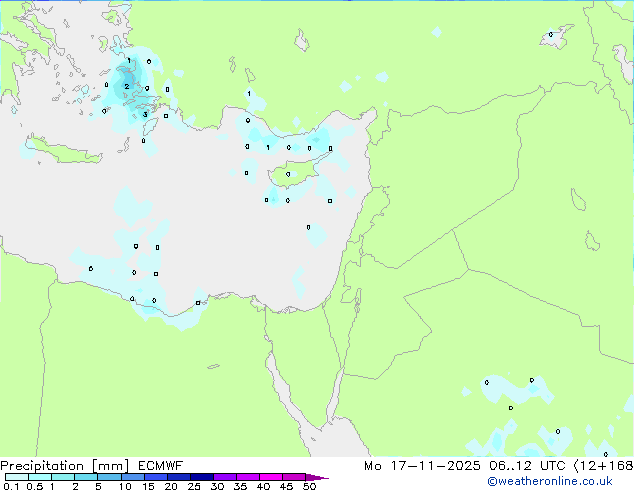Screen dimensions: 634x490
Task: Click the legend label '50'
Action: pos(309,486)
